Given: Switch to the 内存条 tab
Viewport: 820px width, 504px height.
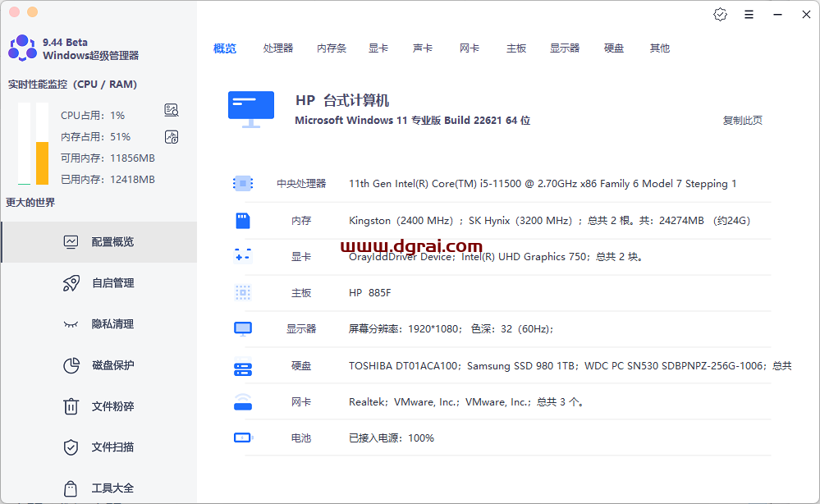Looking at the screenshot, I should click(332, 48).
